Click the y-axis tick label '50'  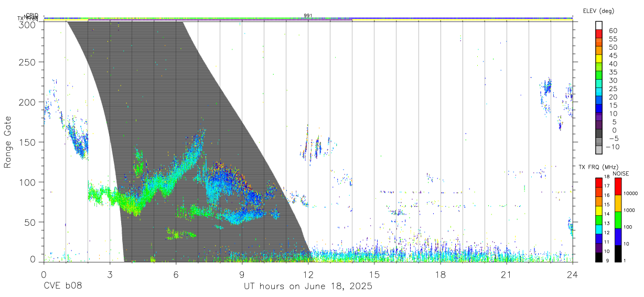click(x=30, y=222)
